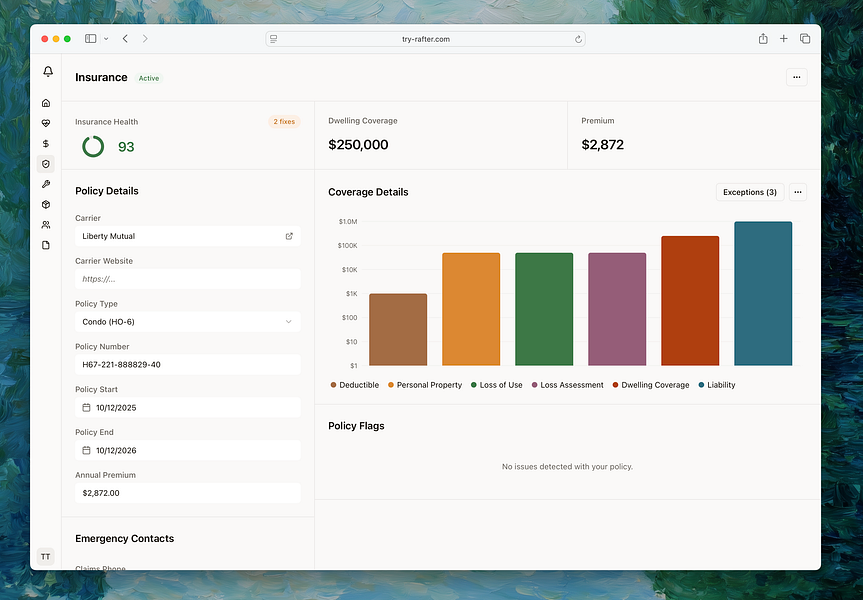
Task: Open the TT user avatar
Action: point(46,557)
